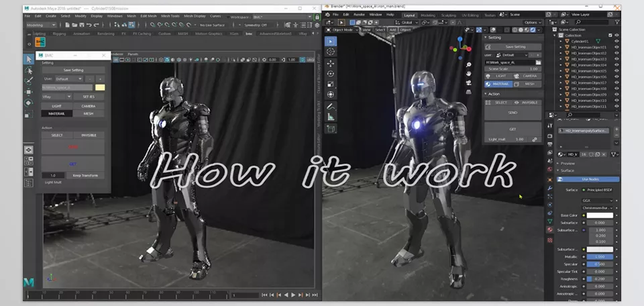
Task: Collapse the Setting panel in Blender addon
Action: pos(486,38)
